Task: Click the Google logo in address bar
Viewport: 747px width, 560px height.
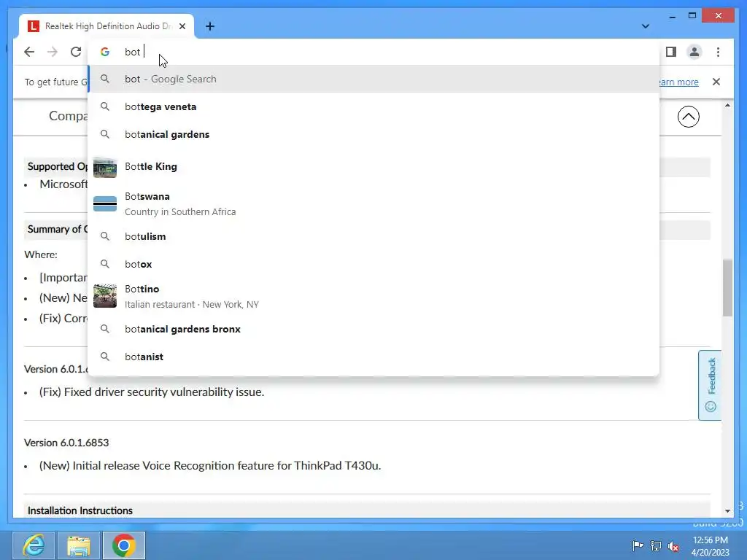Action: tap(105, 52)
